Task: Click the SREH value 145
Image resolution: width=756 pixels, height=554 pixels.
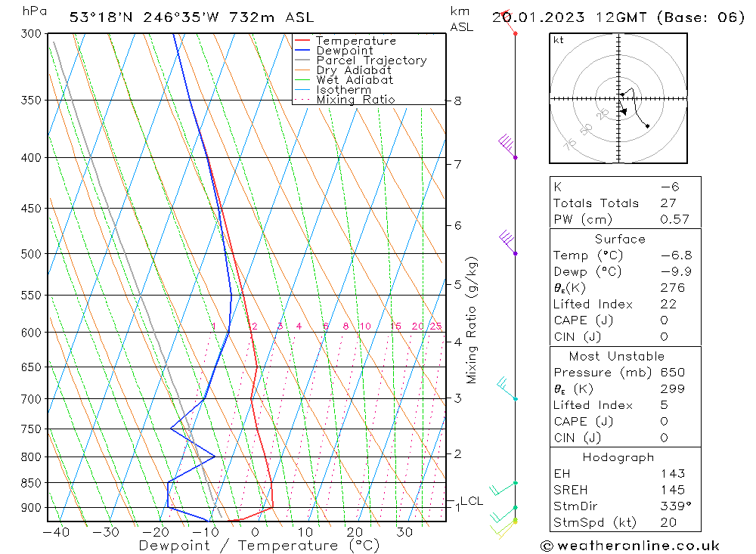Action: [x=673, y=491]
